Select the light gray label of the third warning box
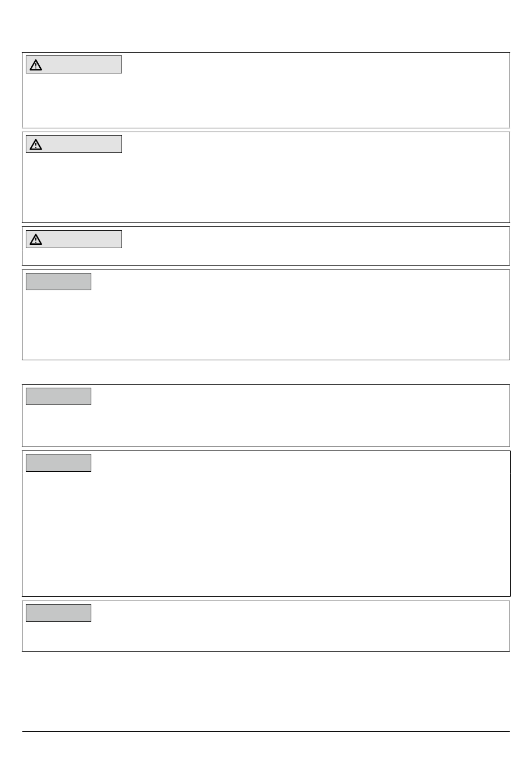Image resolution: width=532 pixels, height=762 pixels. 74,239
